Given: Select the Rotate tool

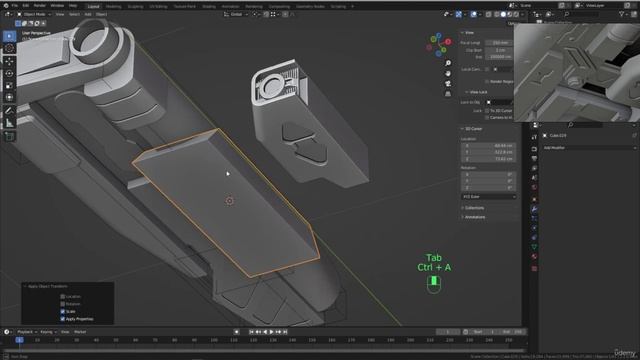Looking at the screenshot, I should (9, 73).
